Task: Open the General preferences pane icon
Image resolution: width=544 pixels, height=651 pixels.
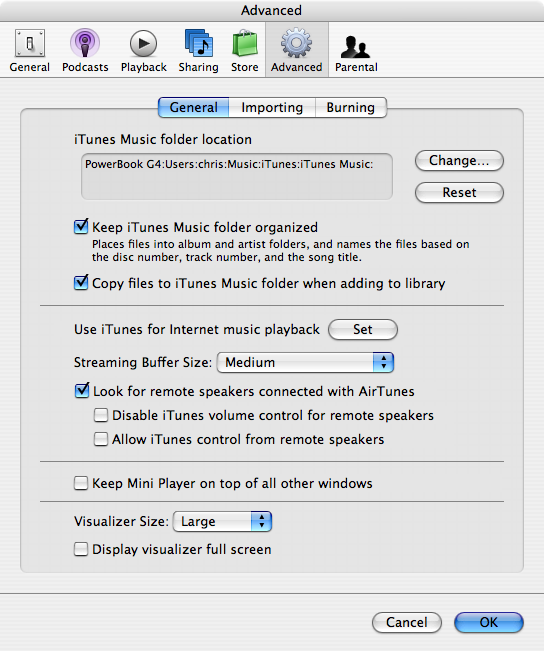Action: [29, 43]
